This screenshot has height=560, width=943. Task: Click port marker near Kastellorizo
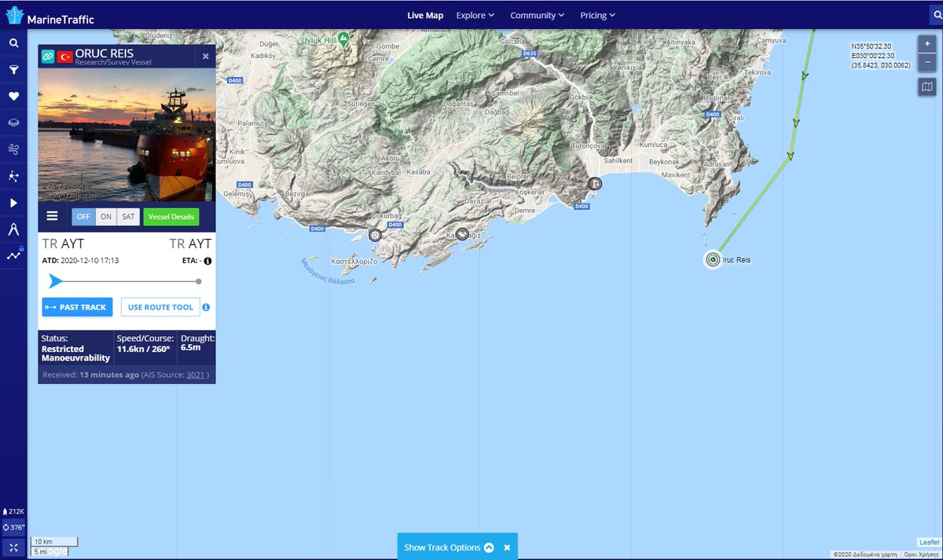point(376,234)
